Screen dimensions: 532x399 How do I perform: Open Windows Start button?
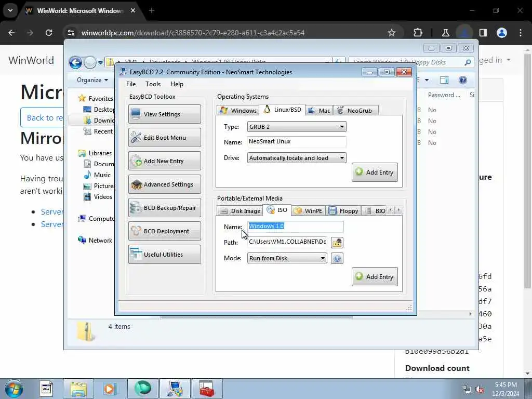[x=14, y=389]
